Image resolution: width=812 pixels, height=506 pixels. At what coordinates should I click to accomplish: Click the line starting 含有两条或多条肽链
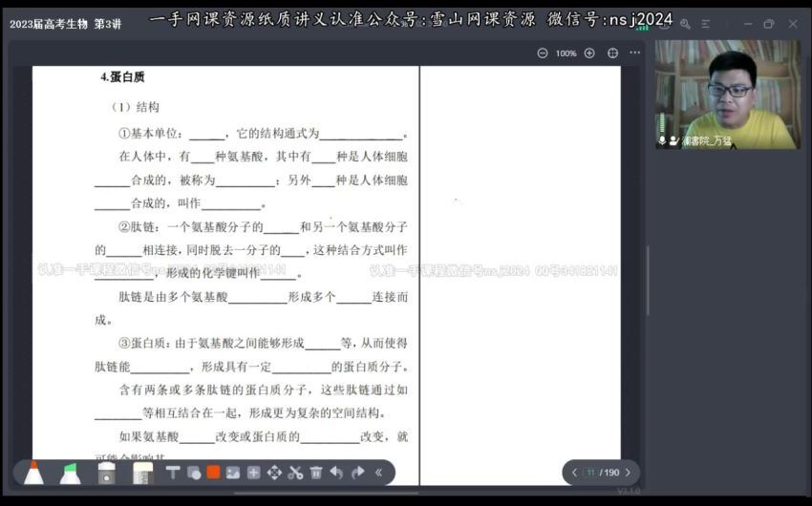click(x=263, y=390)
